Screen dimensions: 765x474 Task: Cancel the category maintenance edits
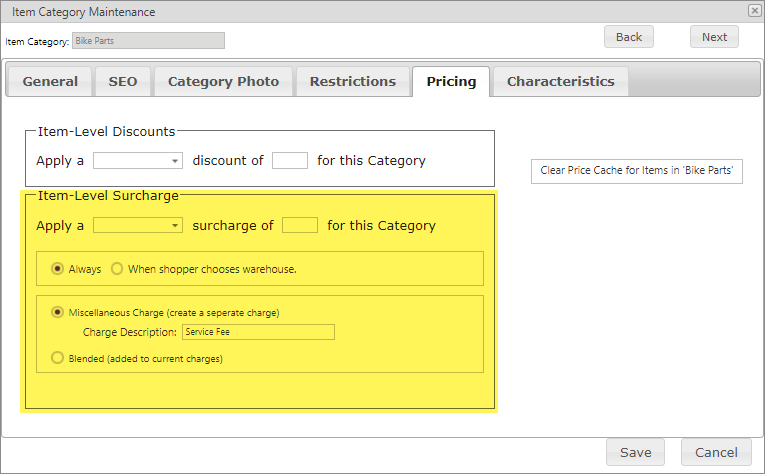coord(716,452)
